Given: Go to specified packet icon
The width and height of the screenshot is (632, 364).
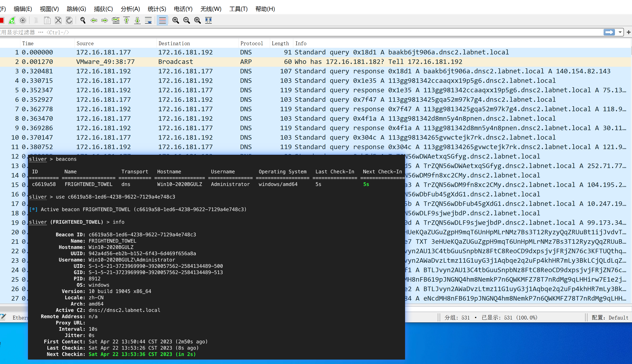Looking at the screenshot, I should click(116, 20).
